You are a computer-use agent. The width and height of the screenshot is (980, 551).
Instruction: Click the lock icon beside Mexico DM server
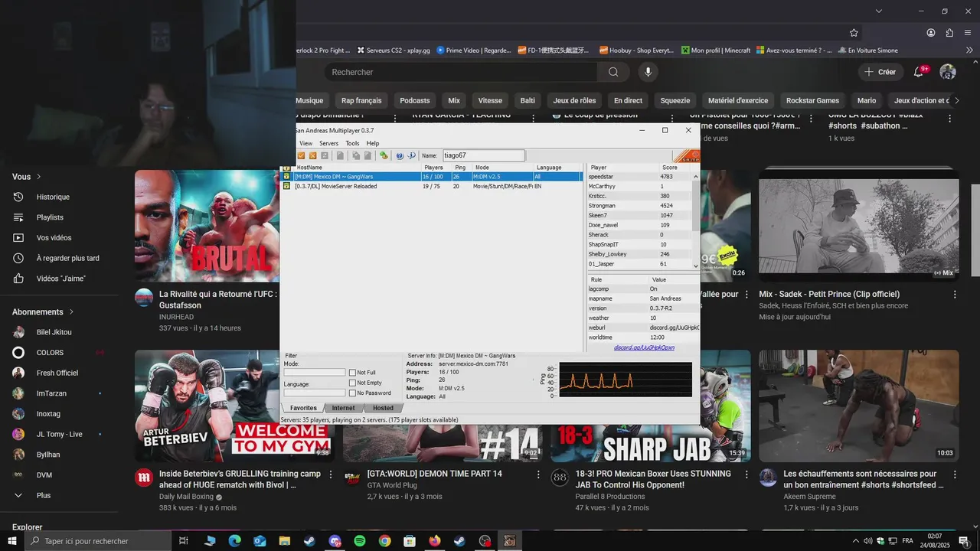point(286,177)
